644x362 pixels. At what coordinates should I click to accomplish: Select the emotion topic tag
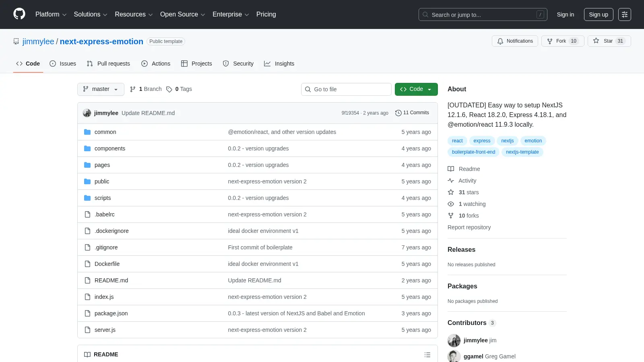(x=533, y=141)
